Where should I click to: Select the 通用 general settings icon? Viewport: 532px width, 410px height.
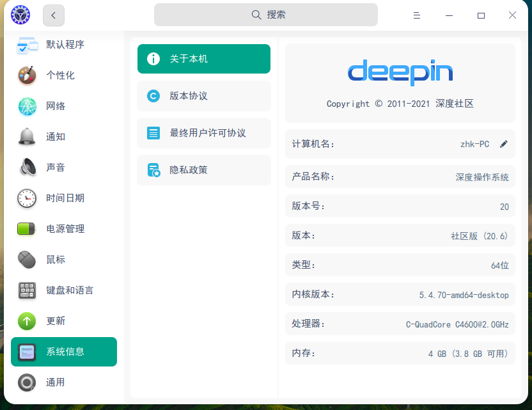tap(26, 382)
